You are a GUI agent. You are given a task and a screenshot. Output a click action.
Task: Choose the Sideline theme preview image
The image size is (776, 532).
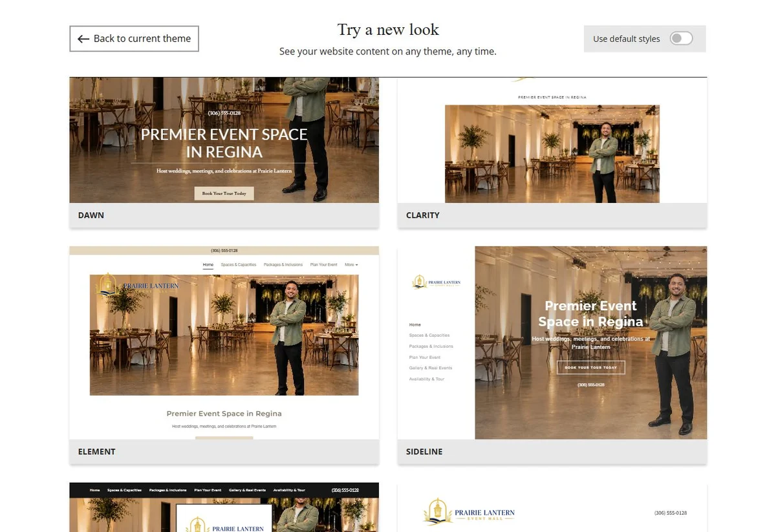pyautogui.click(x=552, y=343)
